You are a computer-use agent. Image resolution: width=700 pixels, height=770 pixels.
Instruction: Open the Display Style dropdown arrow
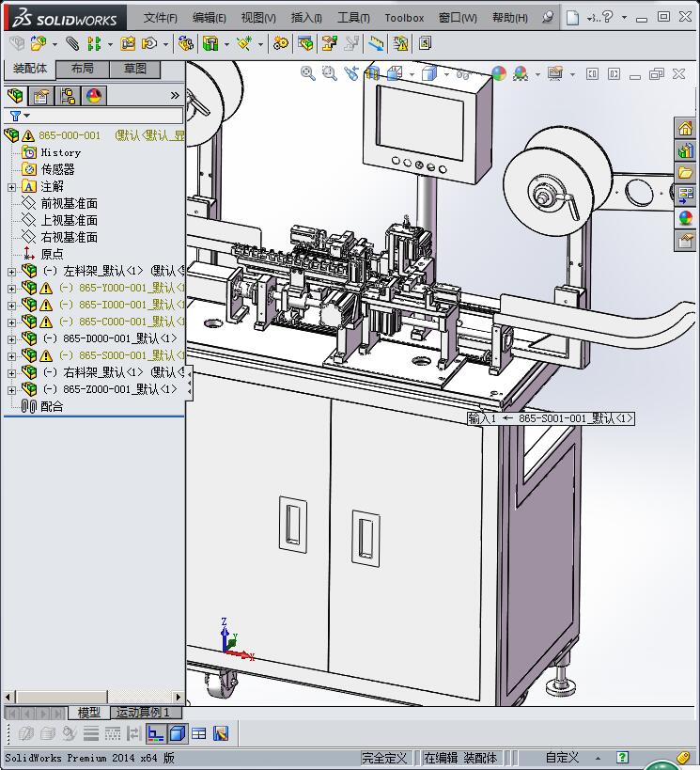point(446,74)
